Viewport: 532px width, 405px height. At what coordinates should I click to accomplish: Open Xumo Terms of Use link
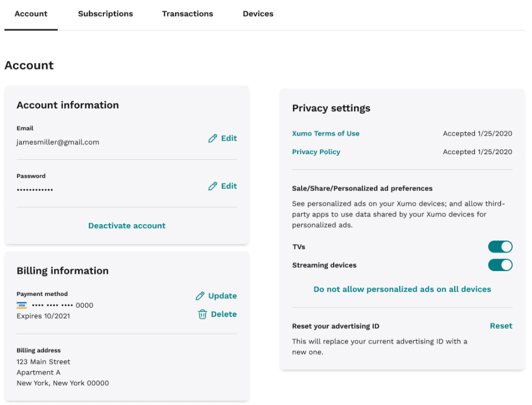click(326, 133)
